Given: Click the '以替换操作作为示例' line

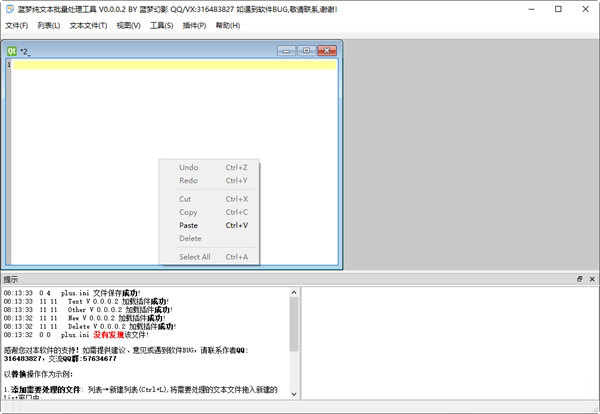Looking at the screenshot, I should [x=38, y=374].
